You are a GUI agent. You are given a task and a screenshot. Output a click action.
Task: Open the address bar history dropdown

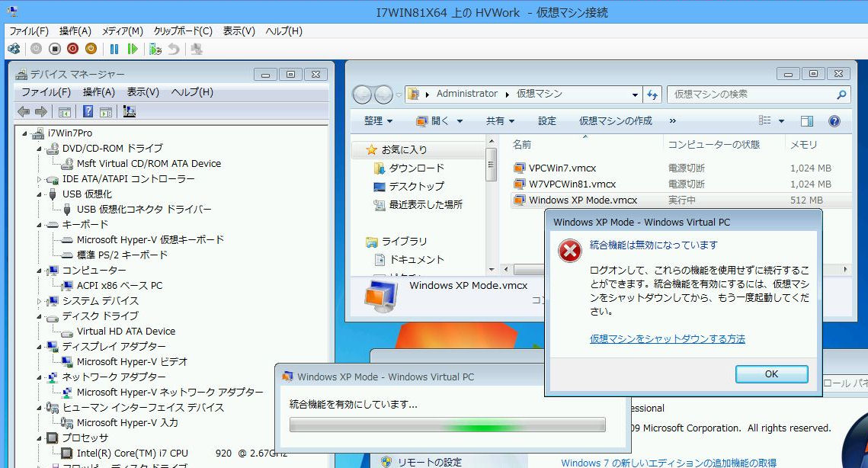tap(635, 95)
